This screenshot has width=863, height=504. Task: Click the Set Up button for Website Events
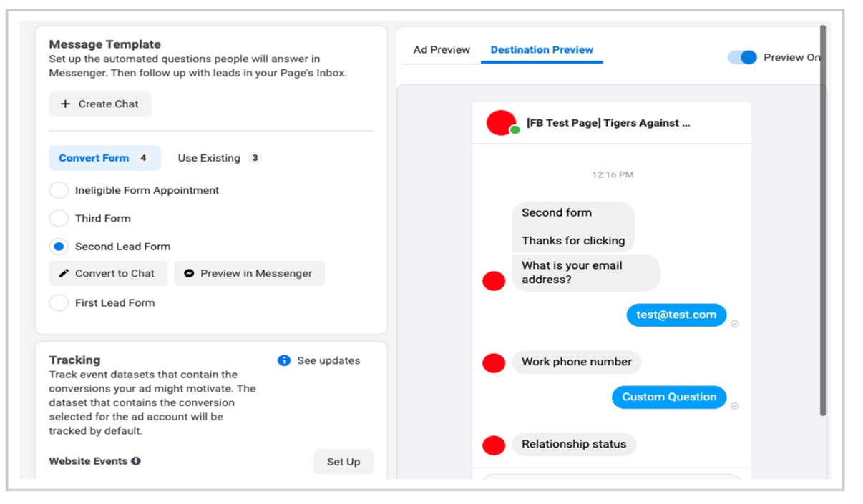(343, 462)
